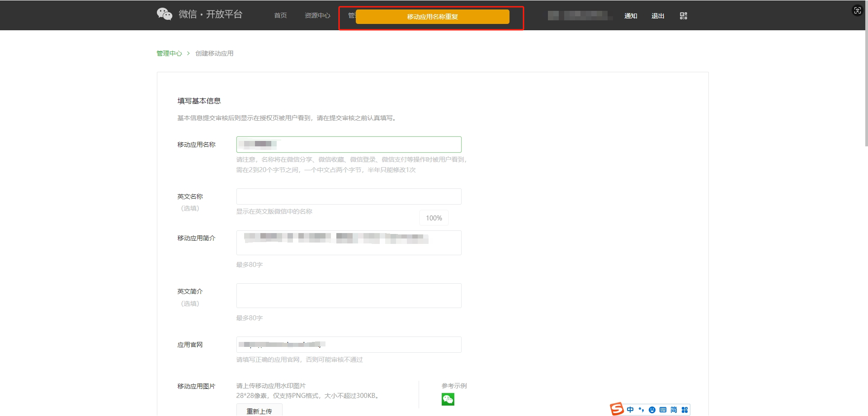This screenshot has width=868, height=416.
Task: Click the 英文简介 text area
Action: click(x=349, y=295)
